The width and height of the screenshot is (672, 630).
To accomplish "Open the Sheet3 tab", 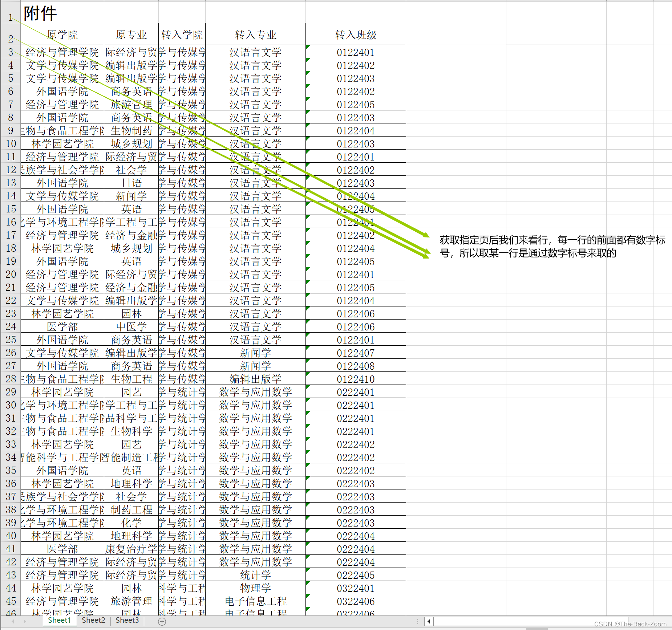I will [127, 620].
